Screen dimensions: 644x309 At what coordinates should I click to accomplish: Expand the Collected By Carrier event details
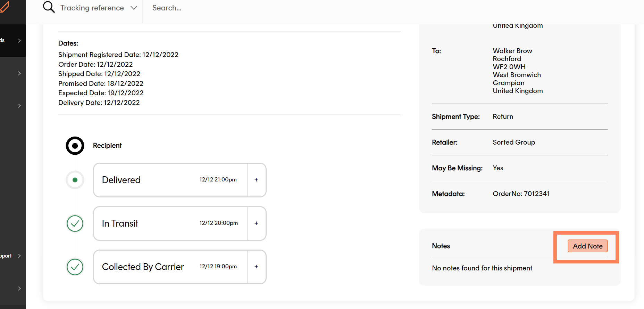256,267
